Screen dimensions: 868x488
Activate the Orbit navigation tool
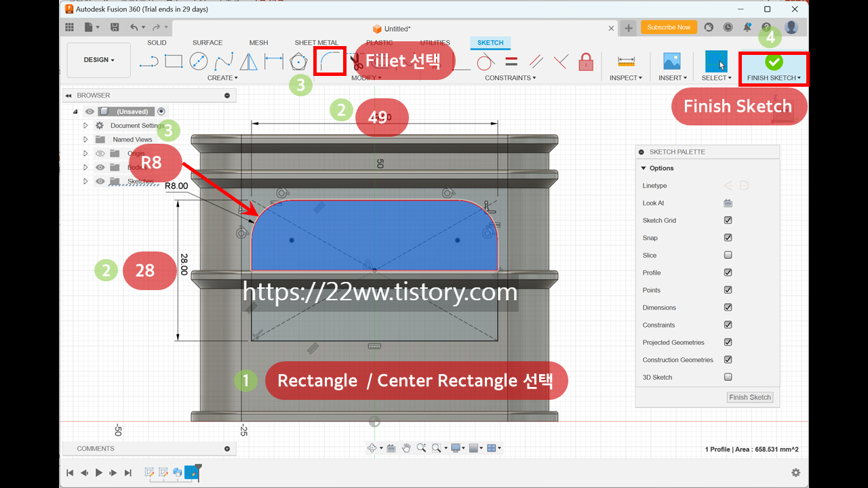pos(372,448)
